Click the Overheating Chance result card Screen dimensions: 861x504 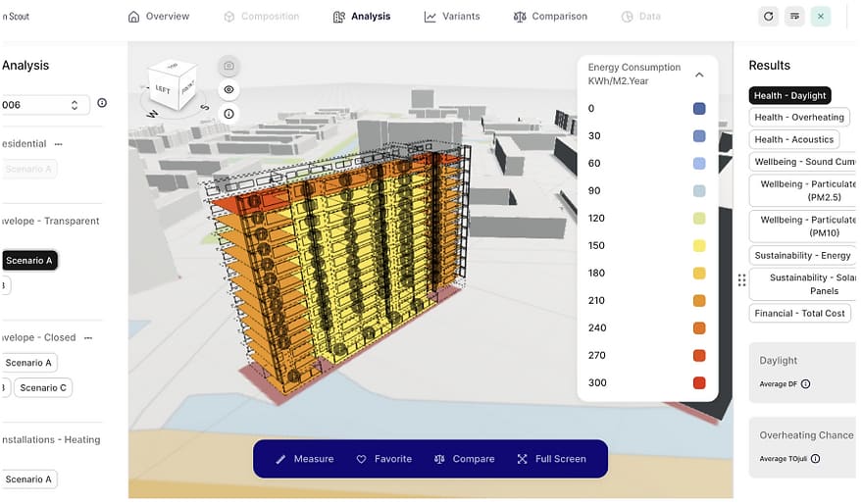tap(802, 447)
